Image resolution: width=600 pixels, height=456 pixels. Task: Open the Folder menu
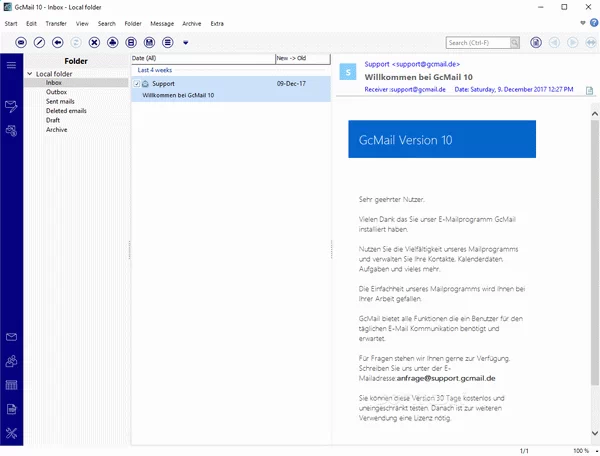[x=133, y=24]
